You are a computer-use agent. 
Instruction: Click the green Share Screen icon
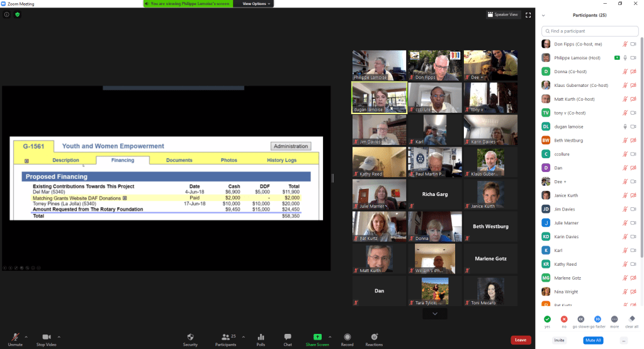pyautogui.click(x=317, y=337)
